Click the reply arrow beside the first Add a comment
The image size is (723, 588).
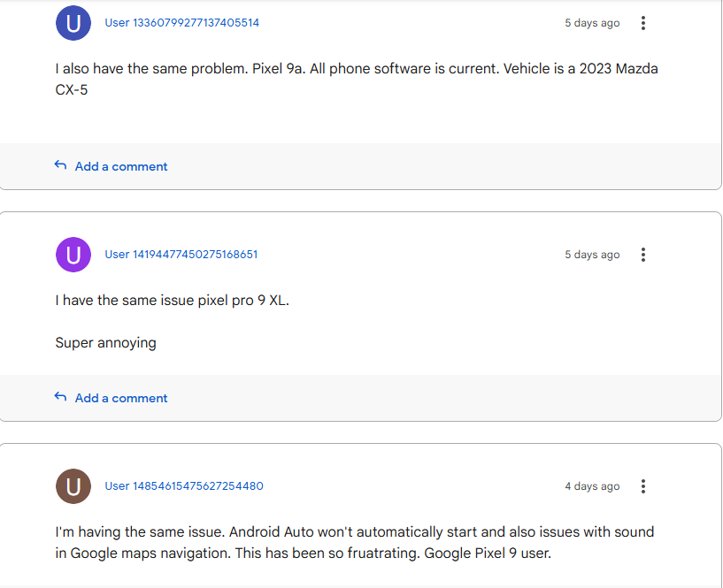(x=59, y=165)
